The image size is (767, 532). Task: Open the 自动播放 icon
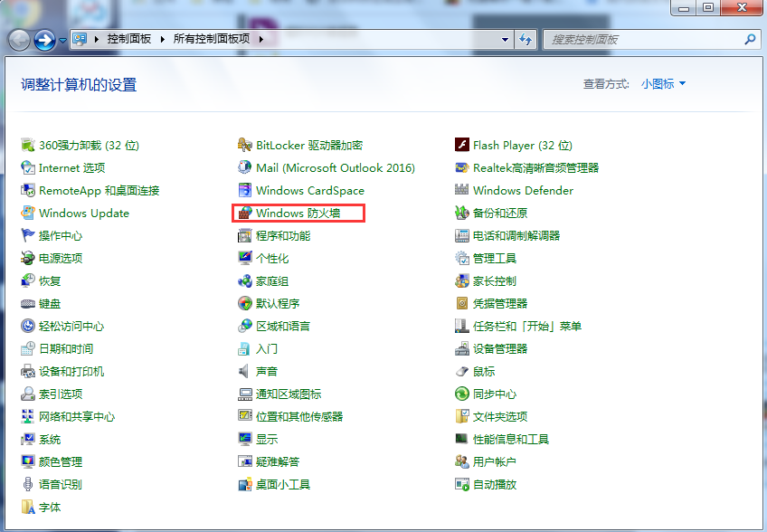462,484
